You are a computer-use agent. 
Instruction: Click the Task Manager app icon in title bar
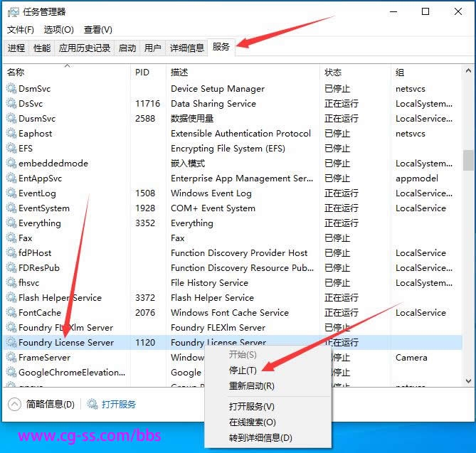(12, 11)
